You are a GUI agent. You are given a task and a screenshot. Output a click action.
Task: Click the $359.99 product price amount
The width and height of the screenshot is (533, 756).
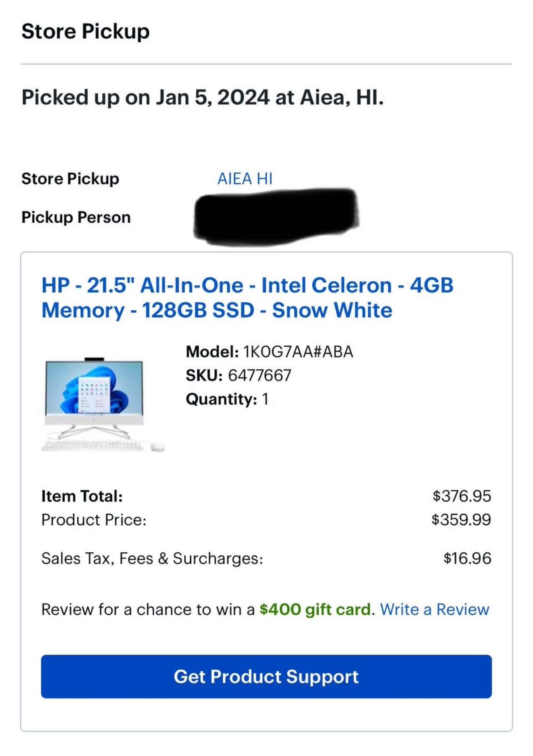(461, 519)
